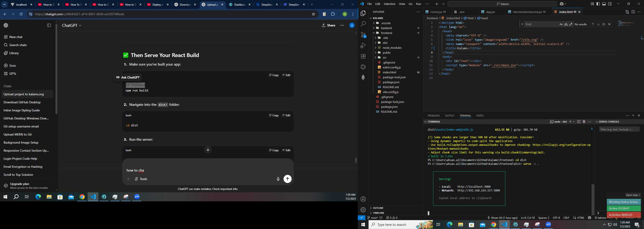Split the terminal panel
This screenshot has height=229, width=644.
(579, 122)
